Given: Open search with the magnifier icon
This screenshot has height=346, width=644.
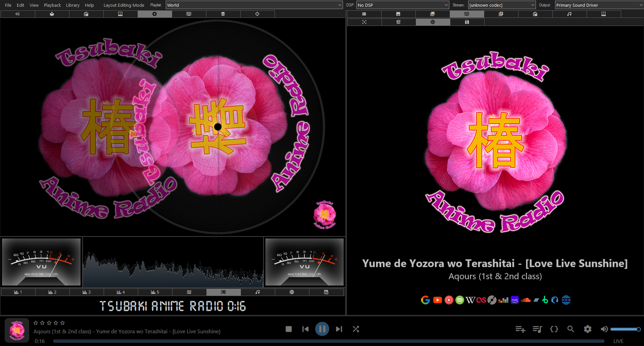Looking at the screenshot, I should coord(571,329).
